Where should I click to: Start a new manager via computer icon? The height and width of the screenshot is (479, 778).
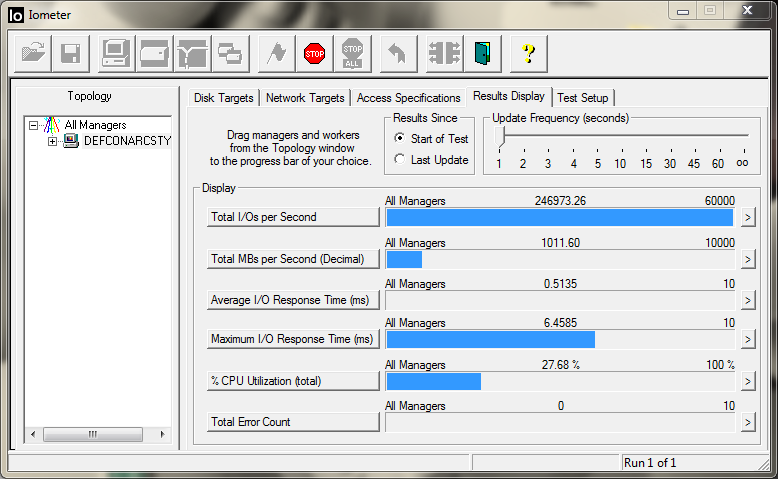(116, 53)
